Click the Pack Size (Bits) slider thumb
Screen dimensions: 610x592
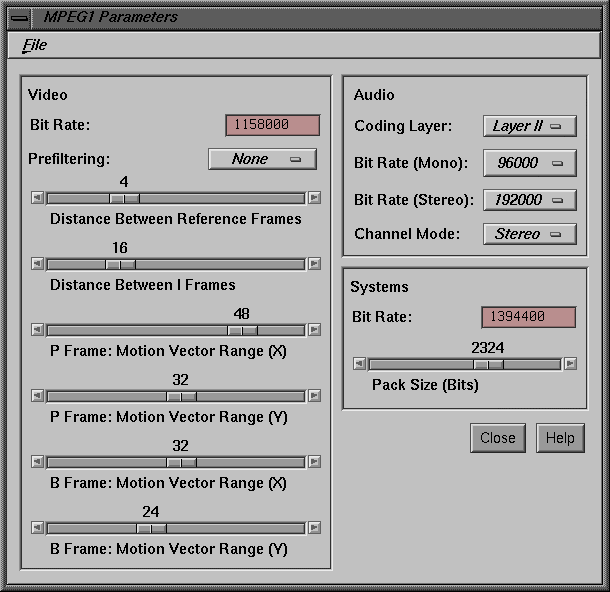click(488, 364)
